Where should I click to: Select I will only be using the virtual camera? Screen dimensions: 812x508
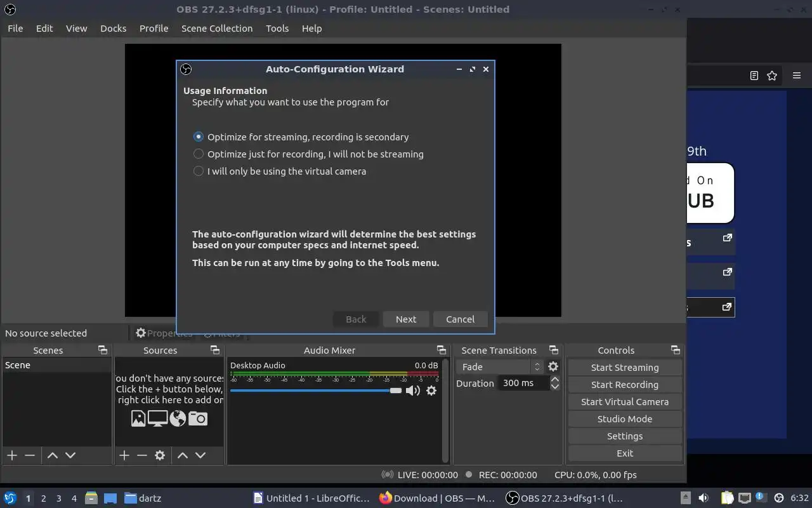280,171
